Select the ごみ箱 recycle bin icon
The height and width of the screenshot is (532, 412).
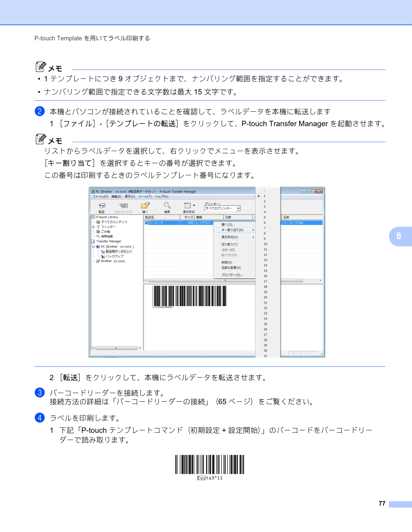click(x=98, y=232)
